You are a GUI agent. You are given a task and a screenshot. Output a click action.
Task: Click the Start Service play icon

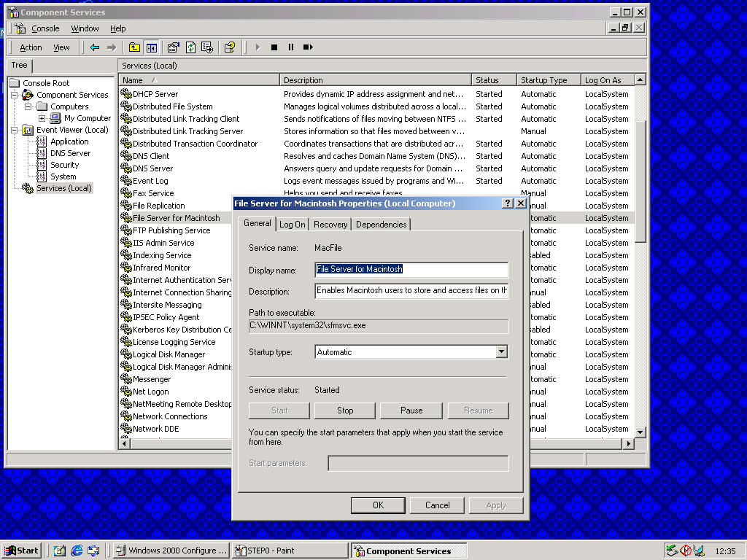click(258, 47)
